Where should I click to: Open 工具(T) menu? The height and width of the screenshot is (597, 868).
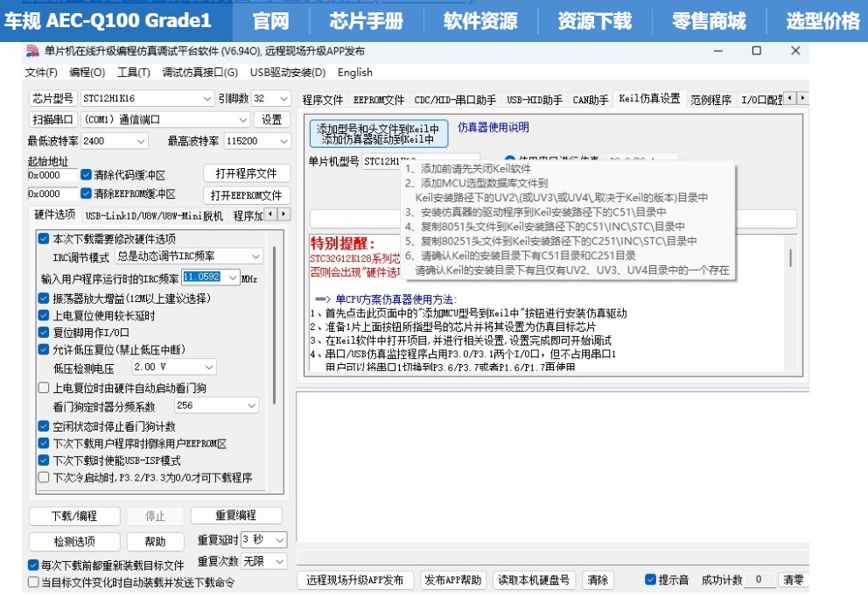133,73
